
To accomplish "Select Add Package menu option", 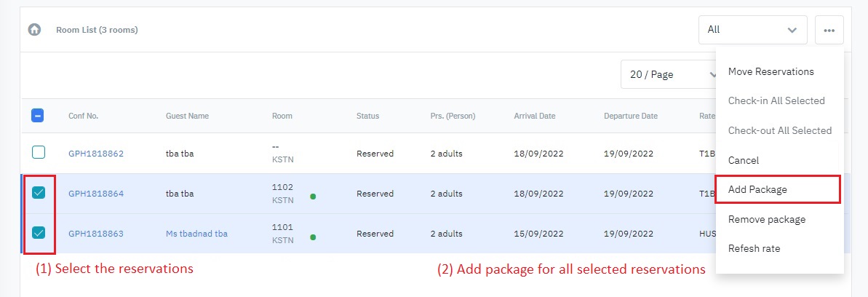I will pyautogui.click(x=757, y=189).
